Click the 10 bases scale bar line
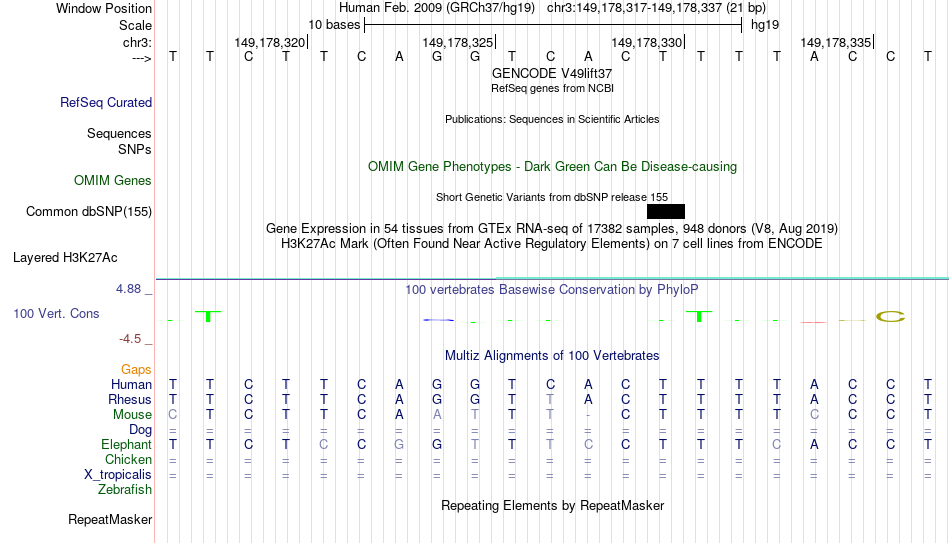Image resolution: width=950 pixels, height=543 pixels. 553,25
